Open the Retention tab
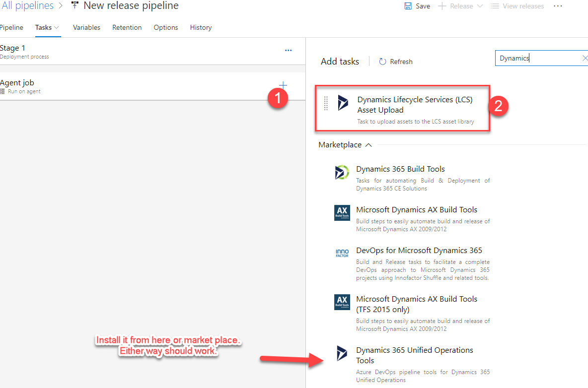 click(x=127, y=27)
